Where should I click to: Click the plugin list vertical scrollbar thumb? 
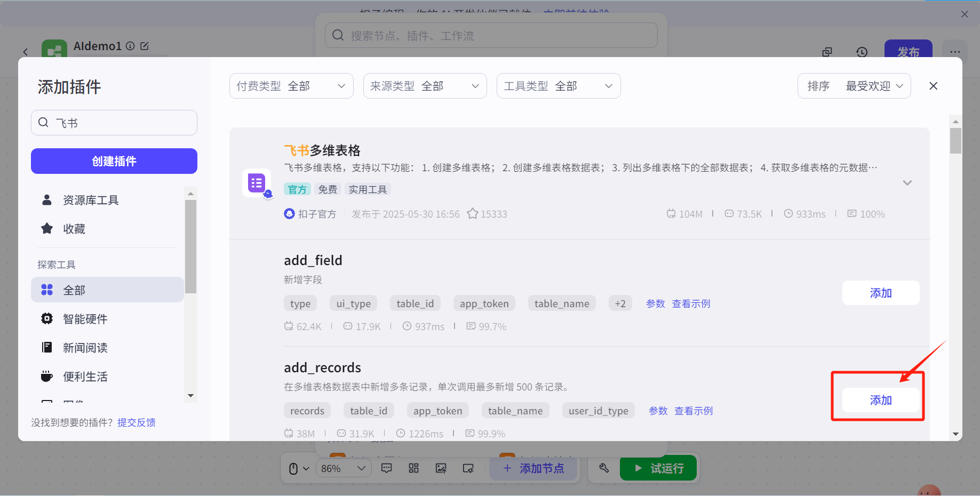tap(955, 141)
